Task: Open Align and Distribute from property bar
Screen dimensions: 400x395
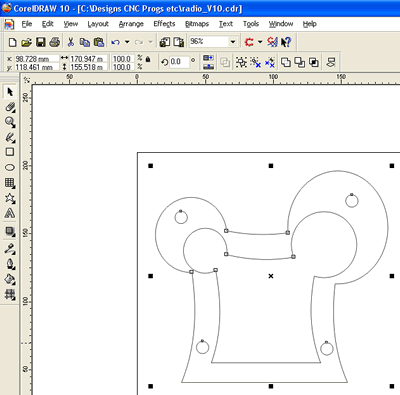Action: [x=331, y=62]
